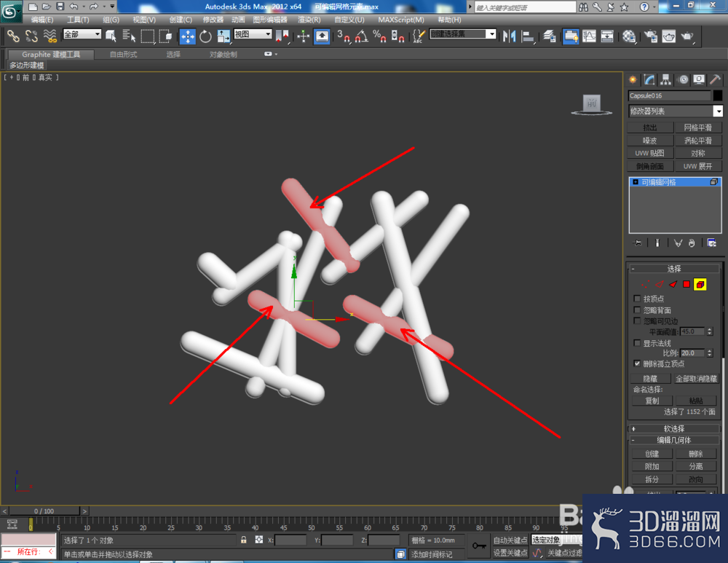Open the Hierarchy panel tab icon
Screen dimensions: 728x563
click(666, 80)
